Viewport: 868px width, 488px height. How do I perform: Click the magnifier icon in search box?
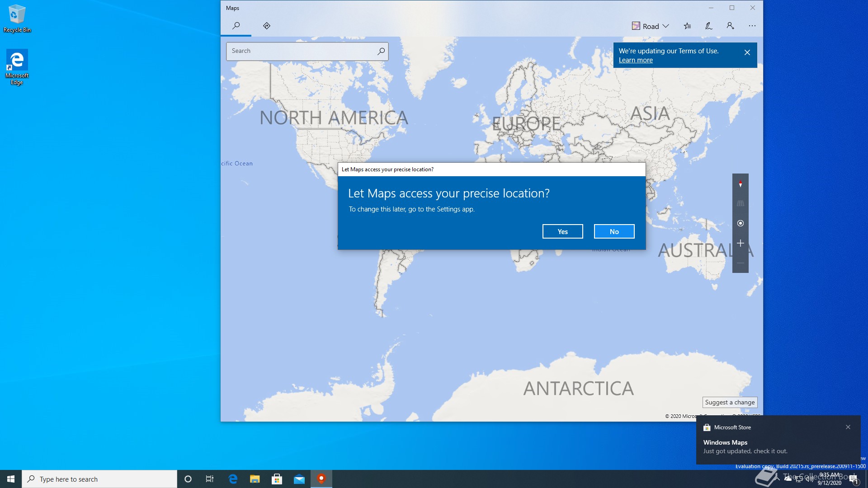(381, 51)
